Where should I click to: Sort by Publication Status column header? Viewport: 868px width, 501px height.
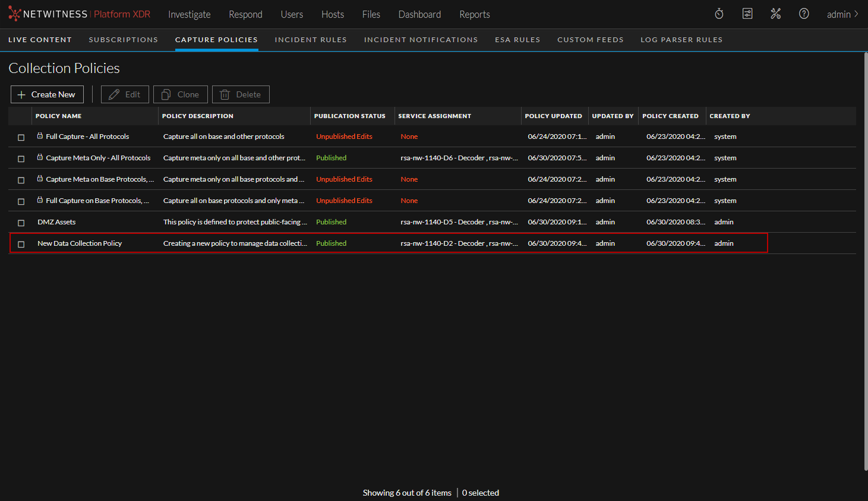(349, 116)
